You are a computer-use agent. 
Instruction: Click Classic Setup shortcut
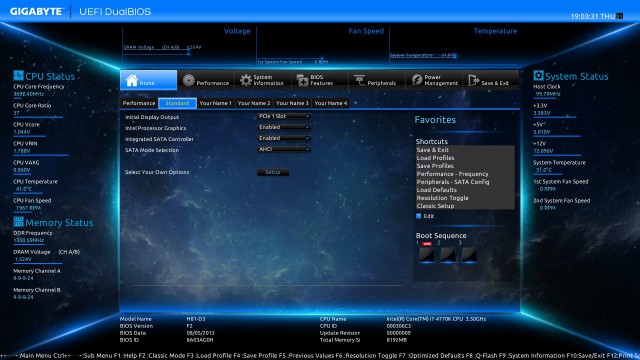tap(435, 206)
